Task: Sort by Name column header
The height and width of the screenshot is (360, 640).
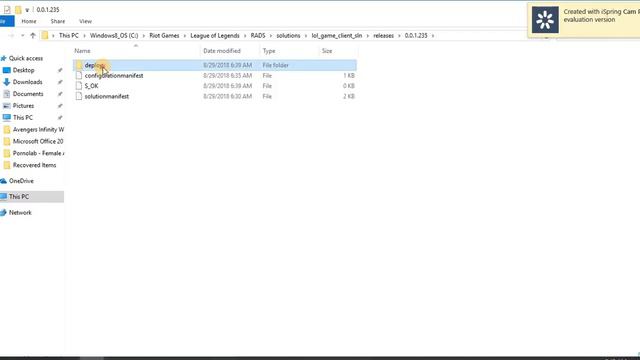Action: click(82, 51)
